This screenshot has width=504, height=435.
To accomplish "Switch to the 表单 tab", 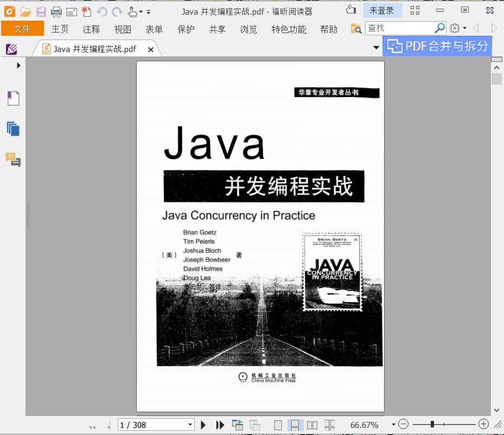I will pyautogui.click(x=154, y=29).
